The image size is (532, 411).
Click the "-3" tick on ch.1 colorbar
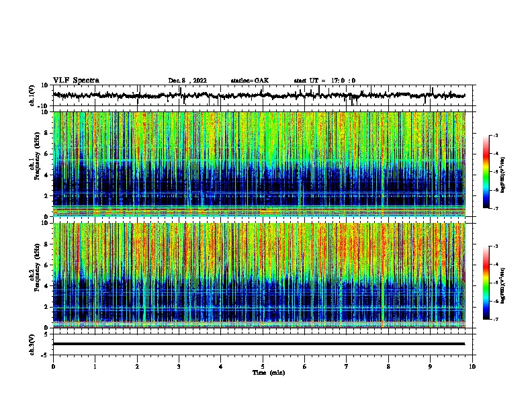[x=496, y=136]
